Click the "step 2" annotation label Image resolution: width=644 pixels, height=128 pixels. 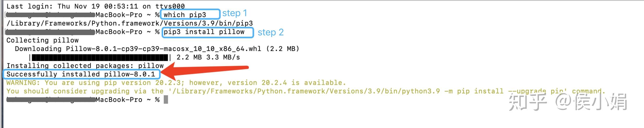[x=270, y=33]
